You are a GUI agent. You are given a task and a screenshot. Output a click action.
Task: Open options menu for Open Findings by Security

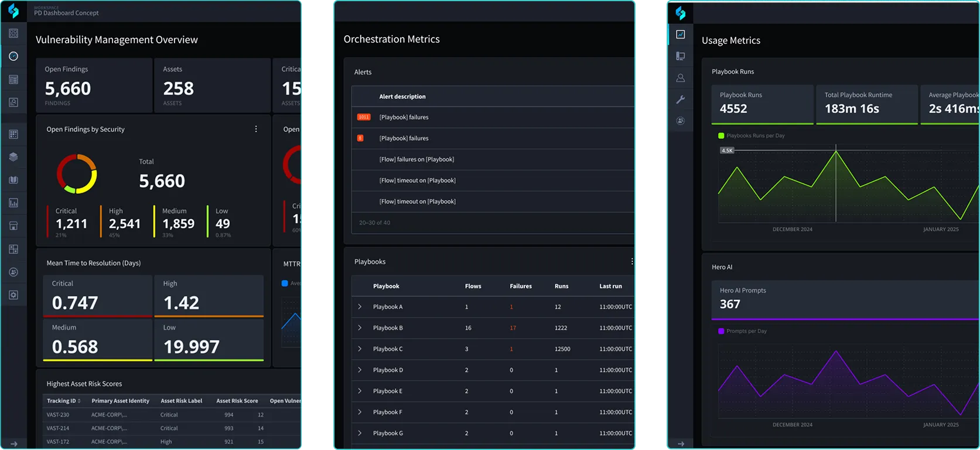tap(256, 129)
